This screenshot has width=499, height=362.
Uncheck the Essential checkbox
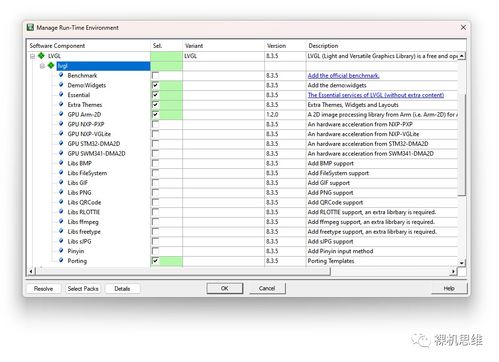[155, 95]
